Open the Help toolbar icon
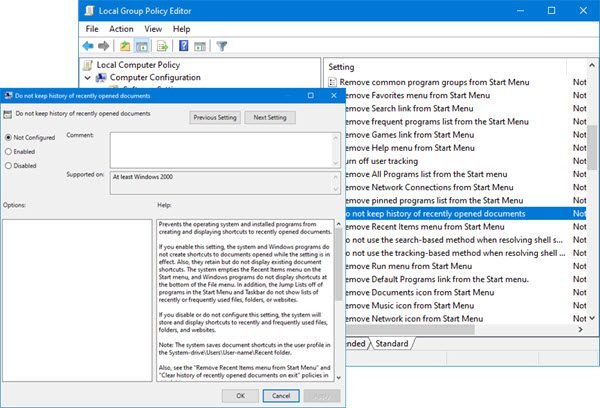Viewport: 600px width, 408px height. click(184, 46)
